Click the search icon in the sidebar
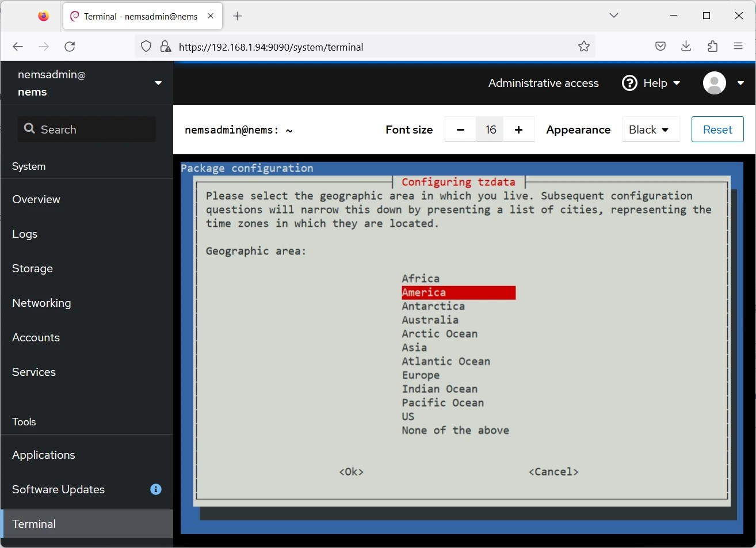 coord(29,129)
